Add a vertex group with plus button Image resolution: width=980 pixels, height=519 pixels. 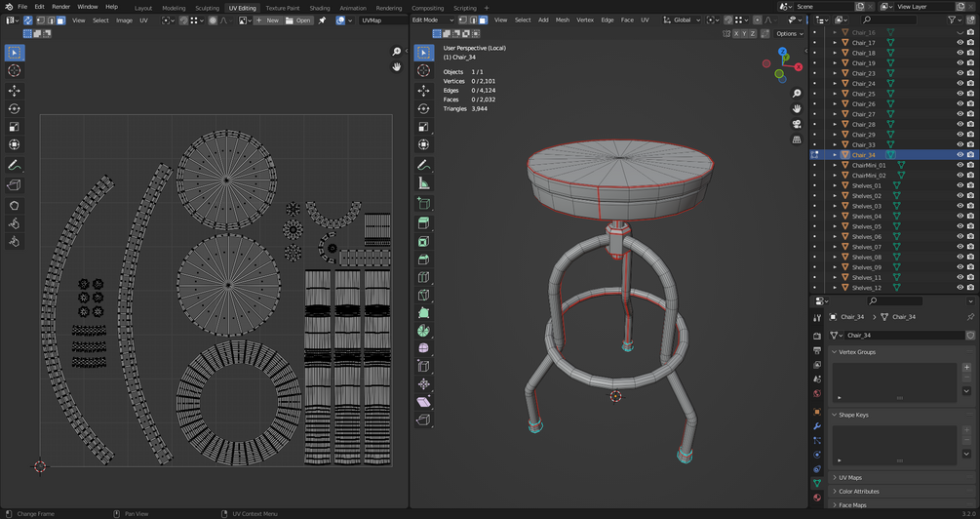tap(966, 367)
